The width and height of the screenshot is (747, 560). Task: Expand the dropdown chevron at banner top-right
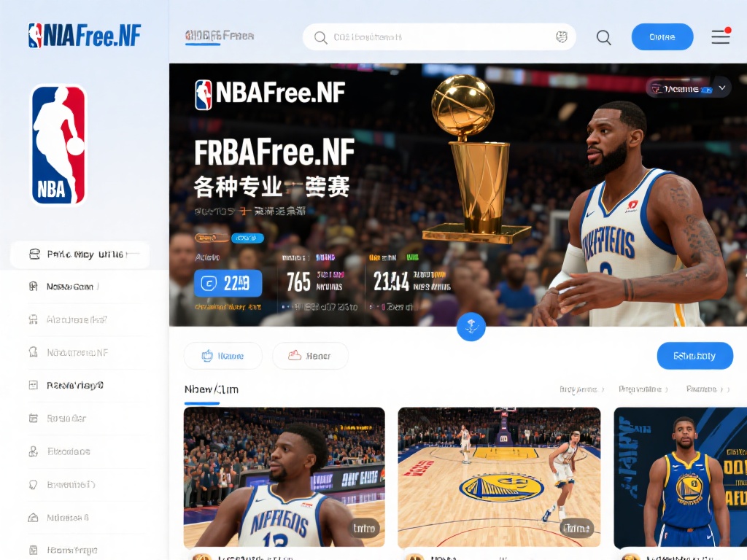point(722,87)
